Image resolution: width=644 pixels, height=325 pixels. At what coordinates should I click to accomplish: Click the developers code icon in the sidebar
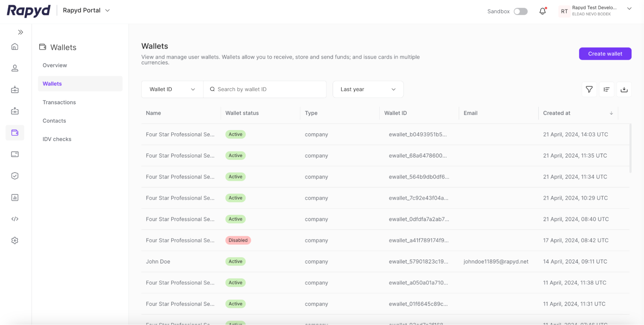click(15, 219)
